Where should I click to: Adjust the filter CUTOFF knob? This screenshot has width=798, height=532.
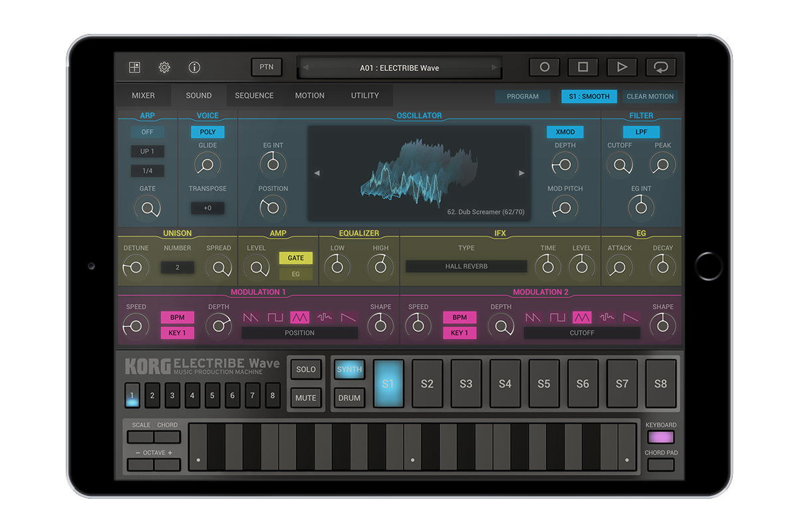(x=620, y=165)
